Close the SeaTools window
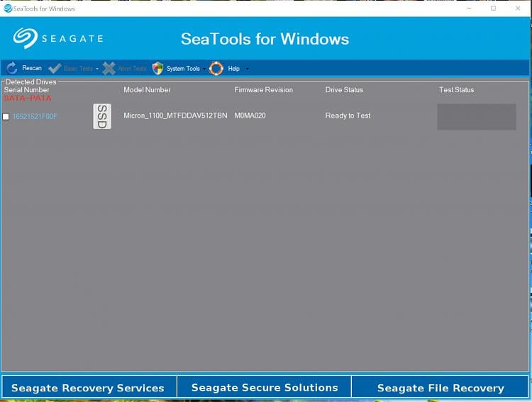 [518, 8]
